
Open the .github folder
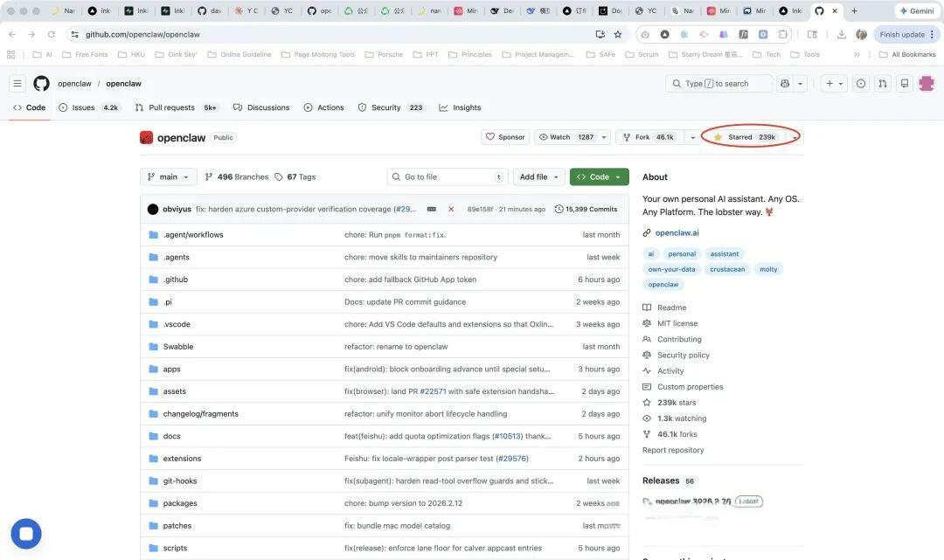pyautogui.click(x=175, y=280)
